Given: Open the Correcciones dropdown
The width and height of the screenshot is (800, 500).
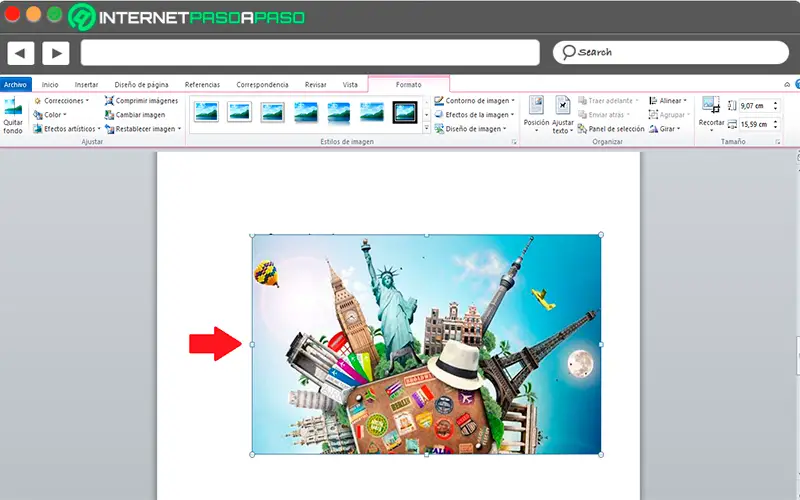Looking at the screenshot, I should click(61, 101).
